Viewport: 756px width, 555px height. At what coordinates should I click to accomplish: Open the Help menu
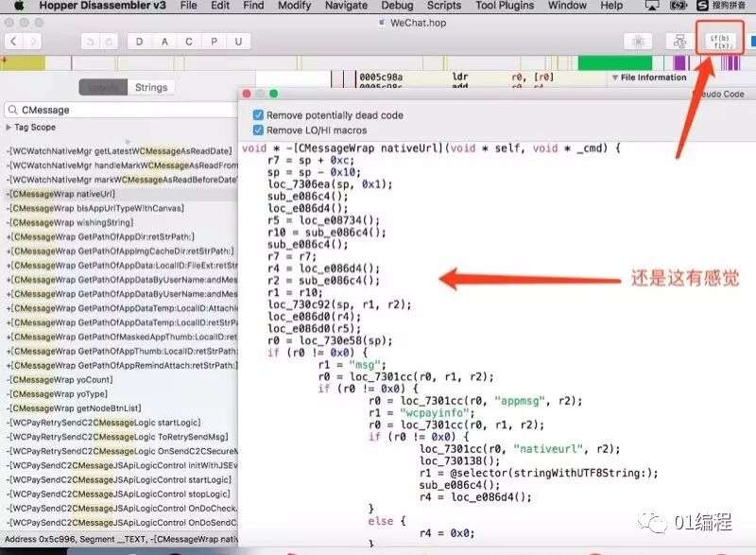coord(610,6)
